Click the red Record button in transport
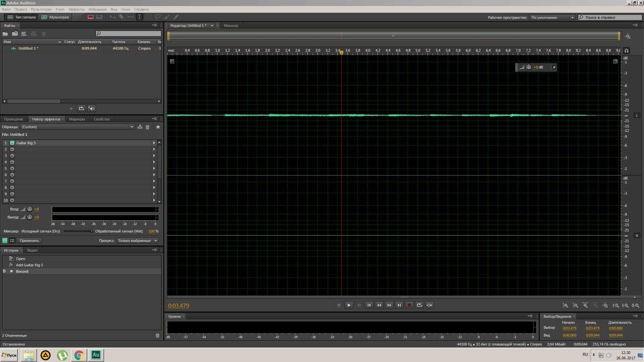The height and width of the screenshot is (362, 644). (409, 305)
